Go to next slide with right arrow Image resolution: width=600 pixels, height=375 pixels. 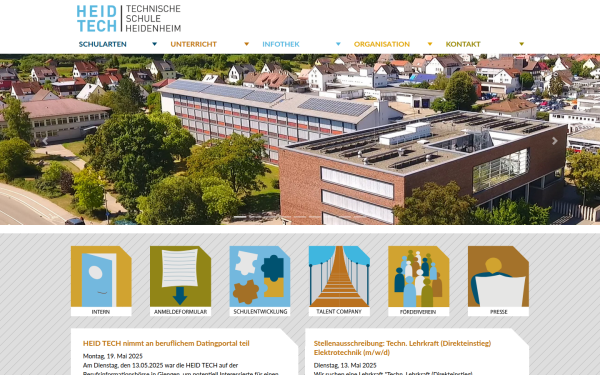[x=554, y=141]
